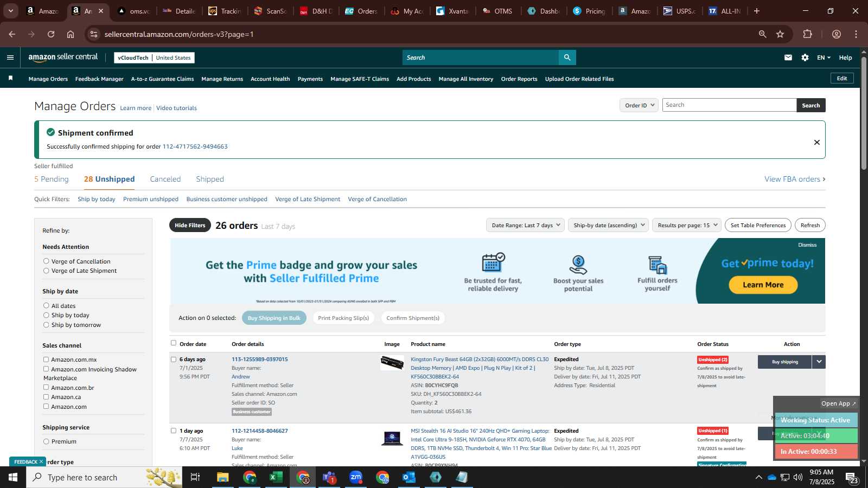Image resolution: width=868 pixels, height=488 pixels.
Task: Click Set Table Preferences button
Action: (x=758, y=225)
